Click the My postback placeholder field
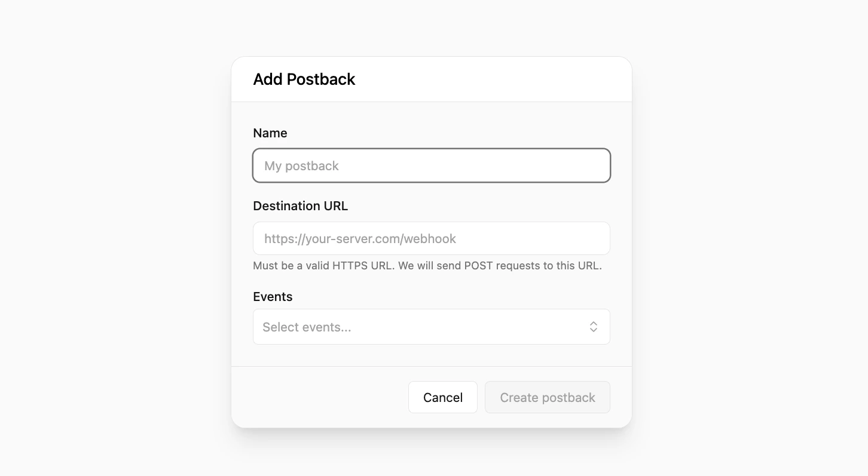868x476 pixels. pos(431,165)
